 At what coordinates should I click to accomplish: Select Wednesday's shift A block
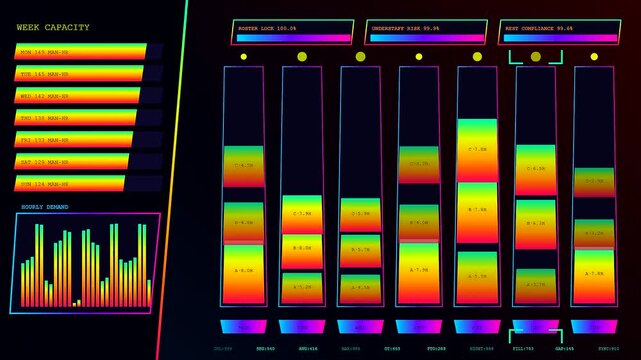(x=361, y=289)
